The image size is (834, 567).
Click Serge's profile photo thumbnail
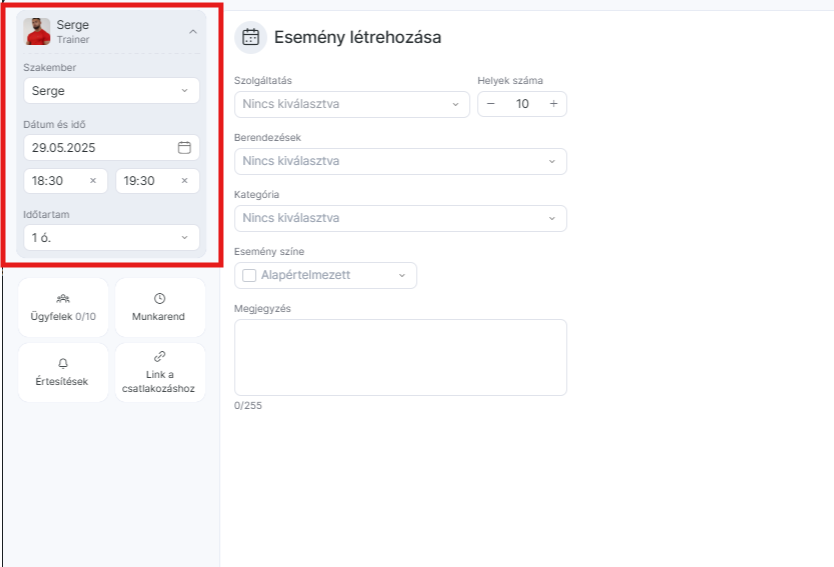point(37,31)
